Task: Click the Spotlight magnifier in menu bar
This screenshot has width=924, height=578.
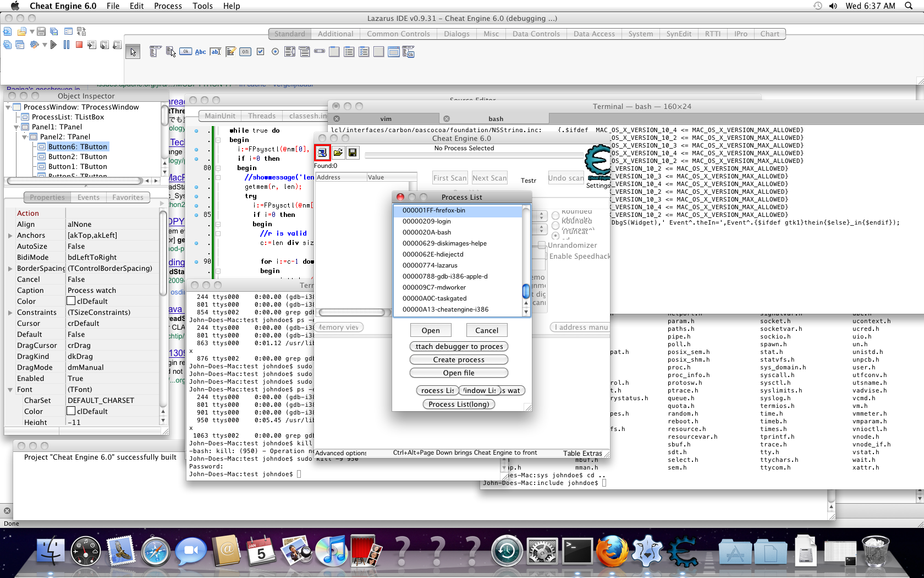Action: (x=908, y=6)
